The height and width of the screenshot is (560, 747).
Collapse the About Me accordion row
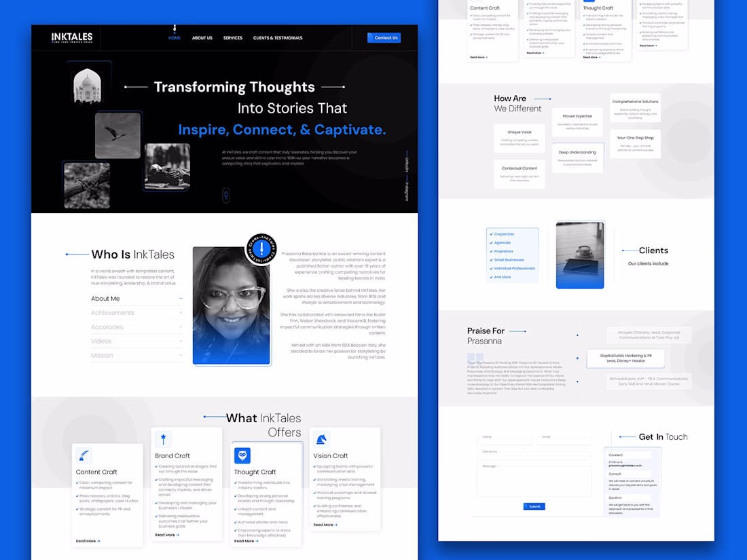tap(136, 299)
